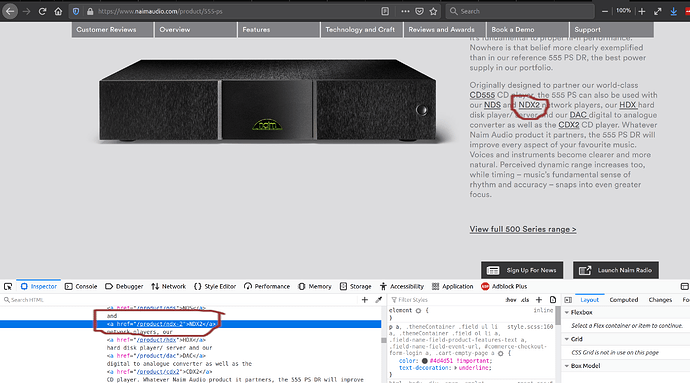This screenshot has width=690, height=383.
Task: Click the Save to Pocket icon
Action: [419, 11]
